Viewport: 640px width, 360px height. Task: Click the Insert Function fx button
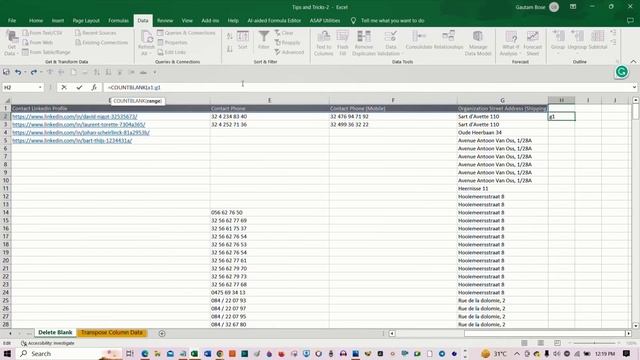[94, 87]
